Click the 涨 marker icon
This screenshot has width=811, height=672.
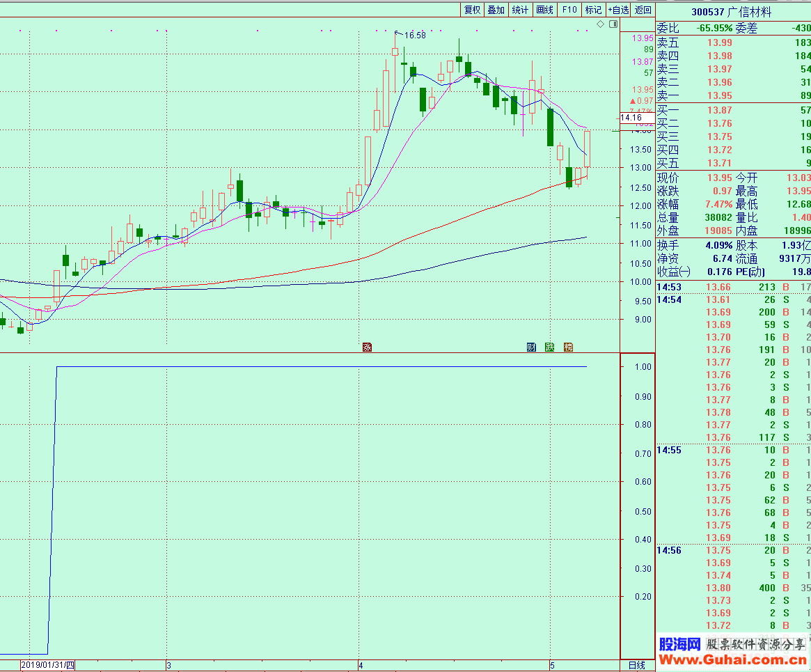[368, 347]
